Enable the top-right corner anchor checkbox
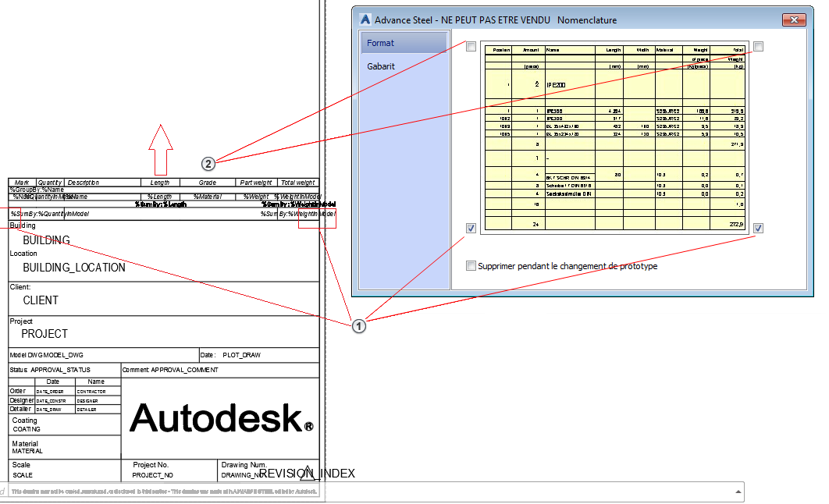 pos(758,47)
